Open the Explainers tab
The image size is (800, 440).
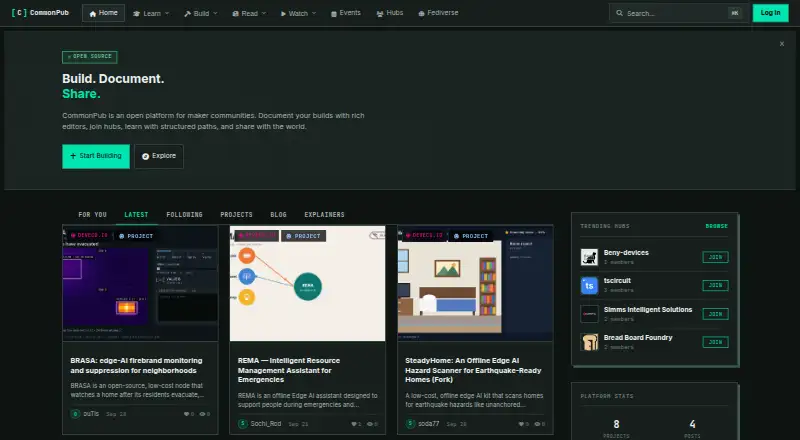click(x=324, y=215)
